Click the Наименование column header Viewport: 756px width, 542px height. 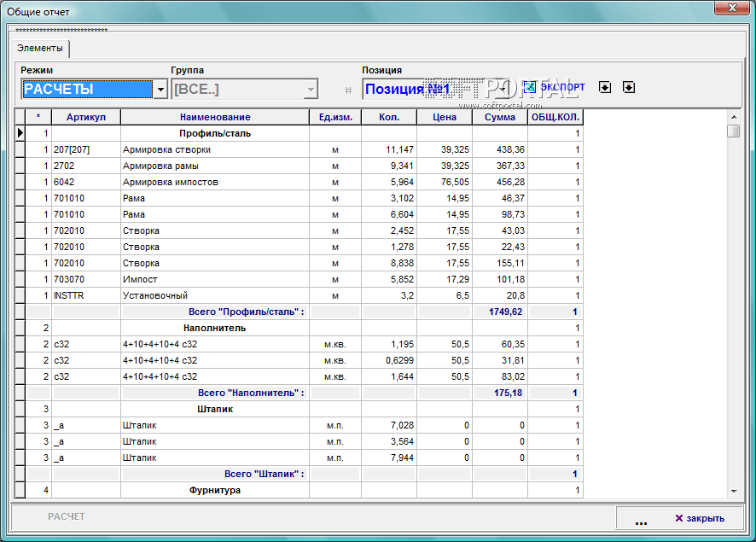215,117
